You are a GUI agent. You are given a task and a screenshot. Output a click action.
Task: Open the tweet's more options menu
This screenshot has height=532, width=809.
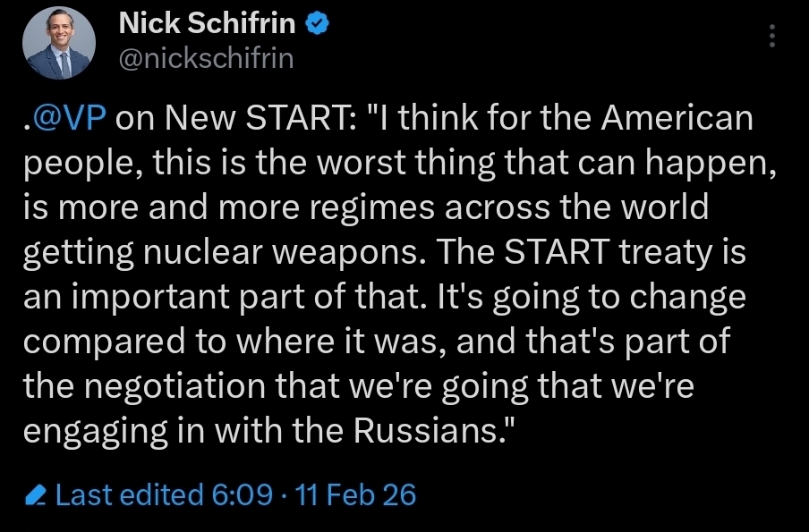772,35
